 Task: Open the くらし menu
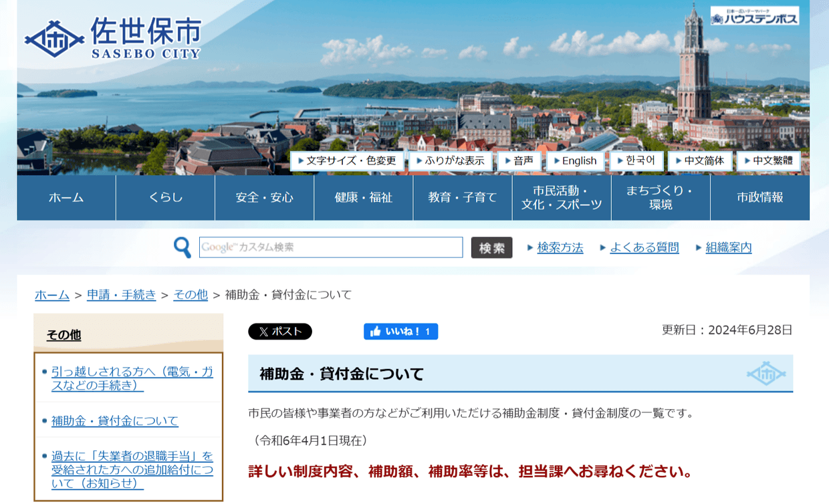(x=166, y=198)
